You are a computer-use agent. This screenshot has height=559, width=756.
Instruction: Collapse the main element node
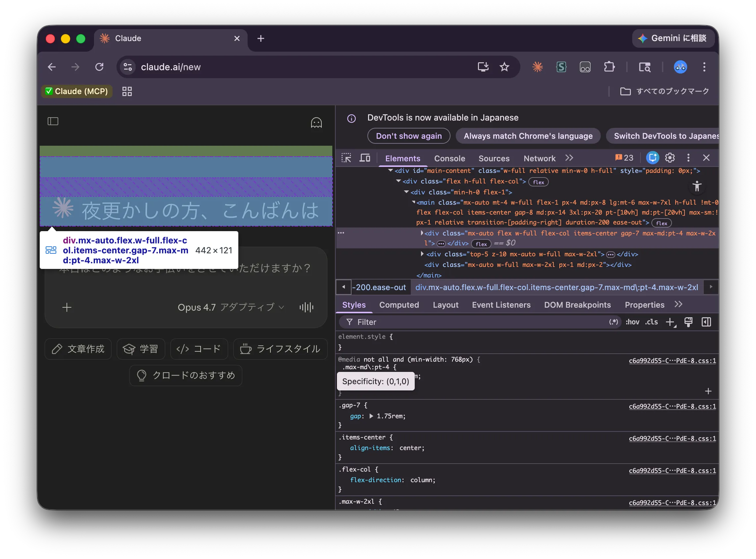[x=413, y=202]
